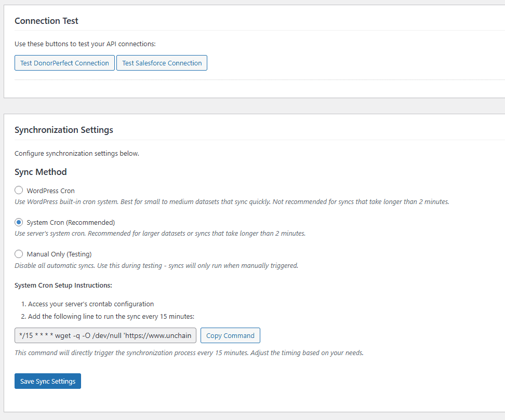Click the Connection Test section heading
This screenshot has height=420, width=505.
coord(46,21)
